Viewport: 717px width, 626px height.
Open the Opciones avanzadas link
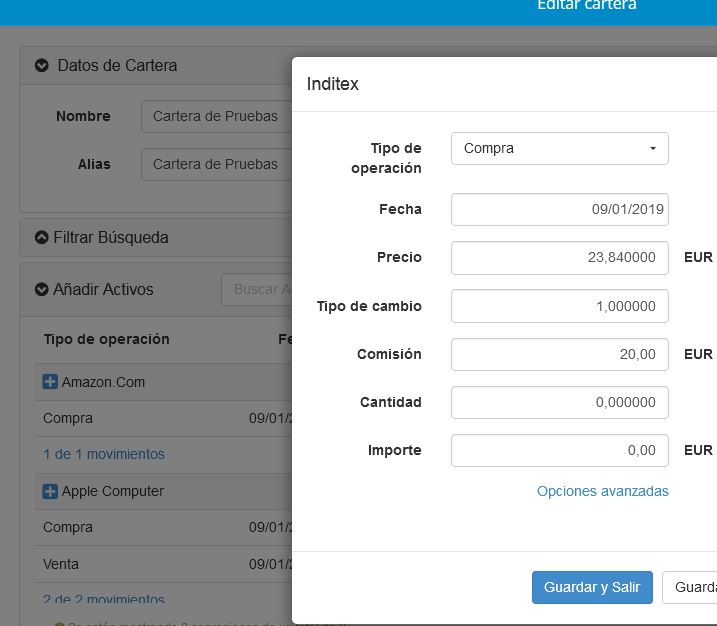tap(603, 491)
